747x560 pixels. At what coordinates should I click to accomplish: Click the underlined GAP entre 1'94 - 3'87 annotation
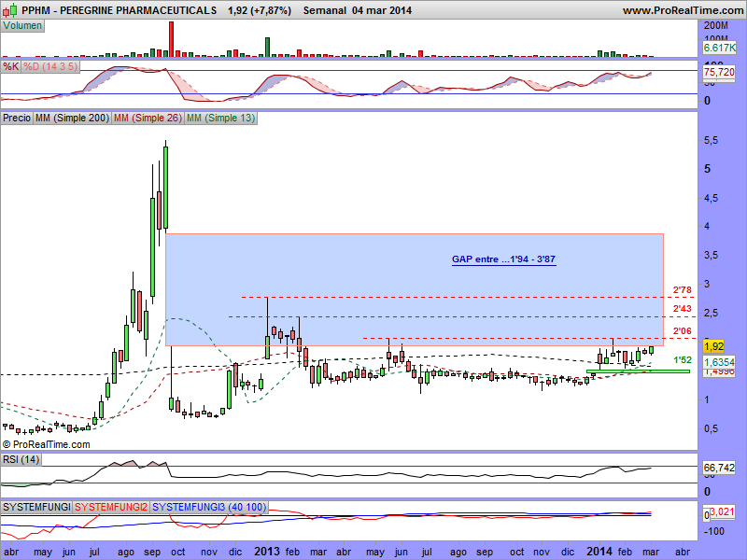(504, 259)
